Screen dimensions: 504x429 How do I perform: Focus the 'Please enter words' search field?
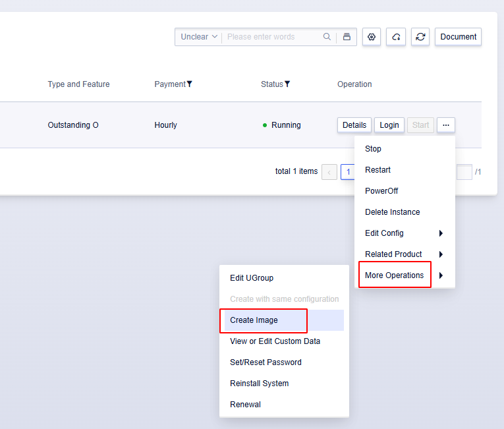pyautogui.click(x=273, y=37)
